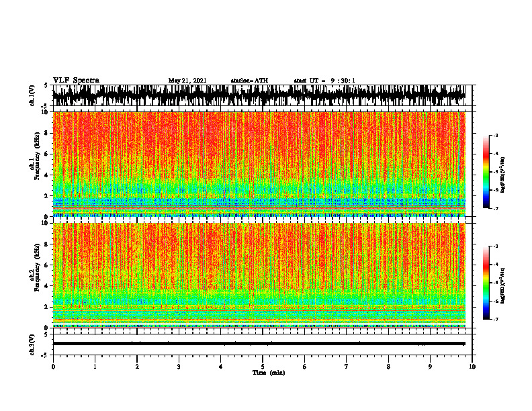The image size is (532, 411).
Task: Click tick label "2" on the Time axis
Action: pos(137,367)
